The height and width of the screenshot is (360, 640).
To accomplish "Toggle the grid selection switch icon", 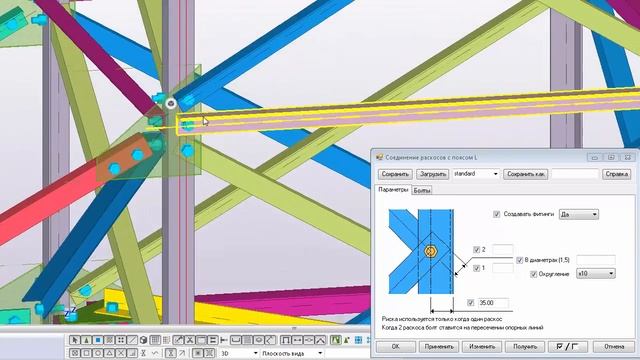I will (x=155, y=340).
